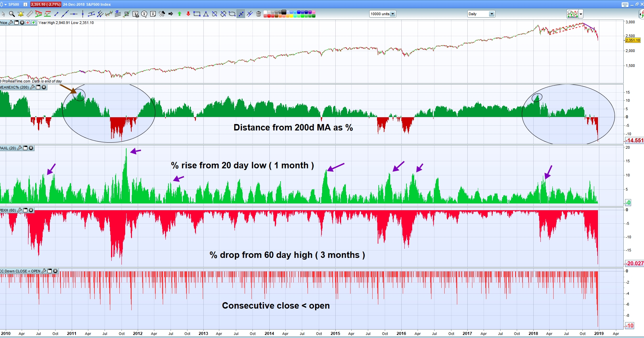Viewport: 644px width, 338px height.
Task: Toggle maximize on PBXH (60) panel
Action: tap(25, 210)
